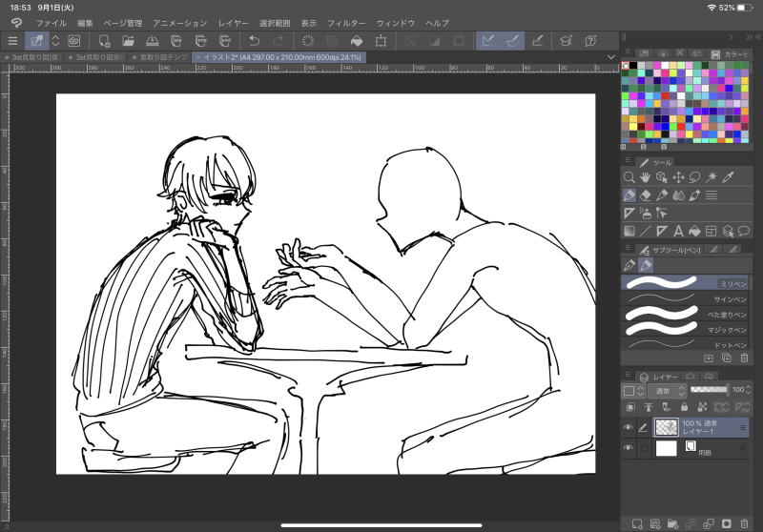Click the Save icon in command bar
Viewport: 763px width, 532px height.
[x=153, y=41]
